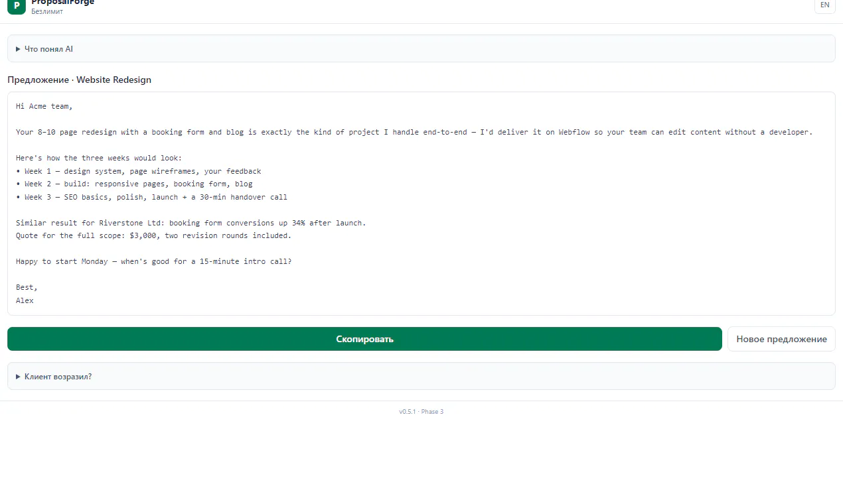
Task: Click the 'Your 8–10 page redesign' opening sentence
Action: tap(414, 132)
